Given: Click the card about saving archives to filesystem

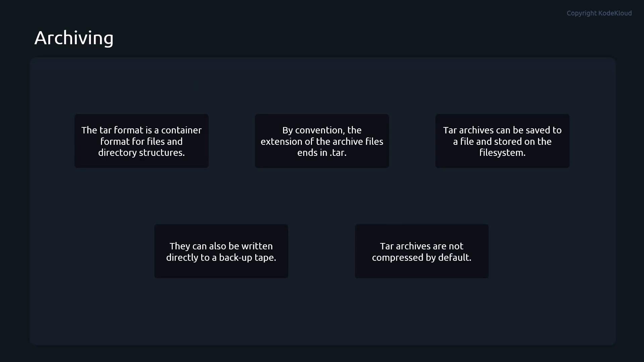Looking at the screenshot, I should [x=502, y=141].
